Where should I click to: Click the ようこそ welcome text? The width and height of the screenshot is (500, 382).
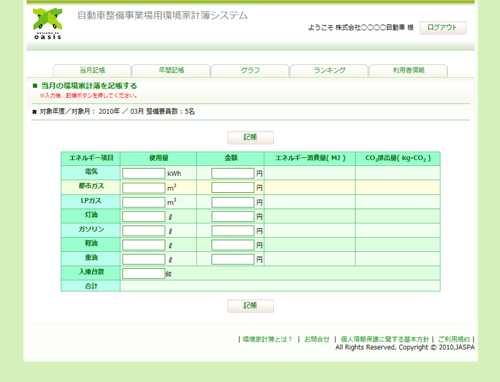coord(361,28)
